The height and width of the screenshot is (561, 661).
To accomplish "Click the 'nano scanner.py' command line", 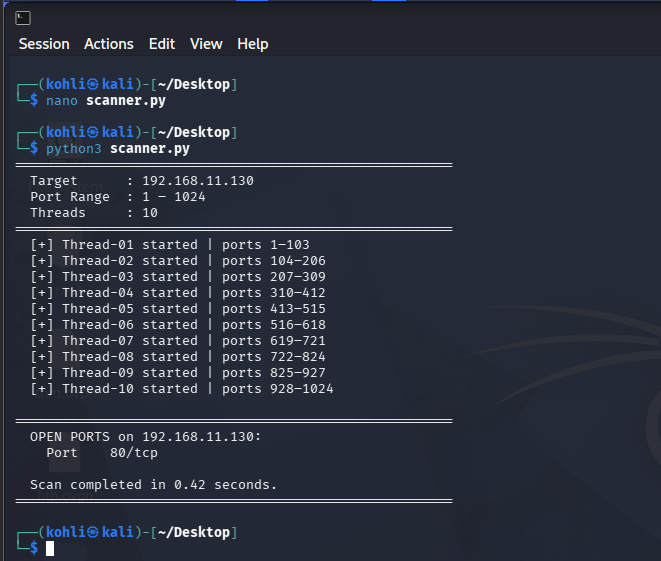I will (x=106, y=101).
